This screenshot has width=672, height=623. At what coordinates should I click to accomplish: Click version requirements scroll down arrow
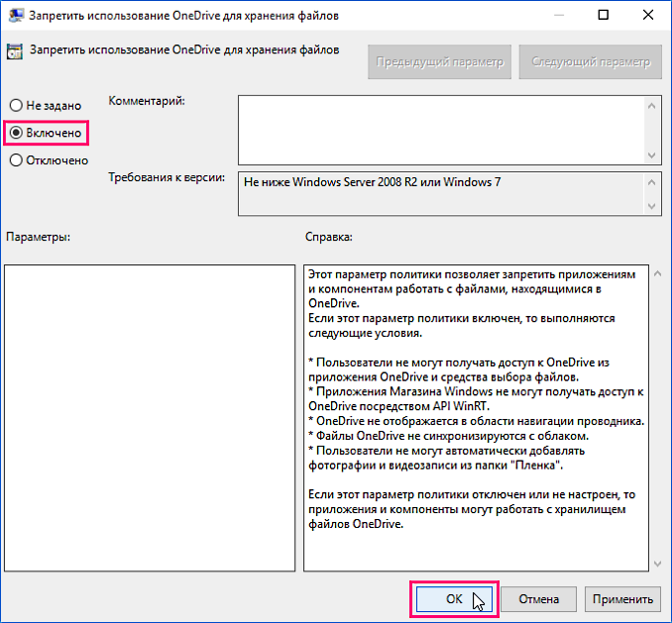pos(652,206)
